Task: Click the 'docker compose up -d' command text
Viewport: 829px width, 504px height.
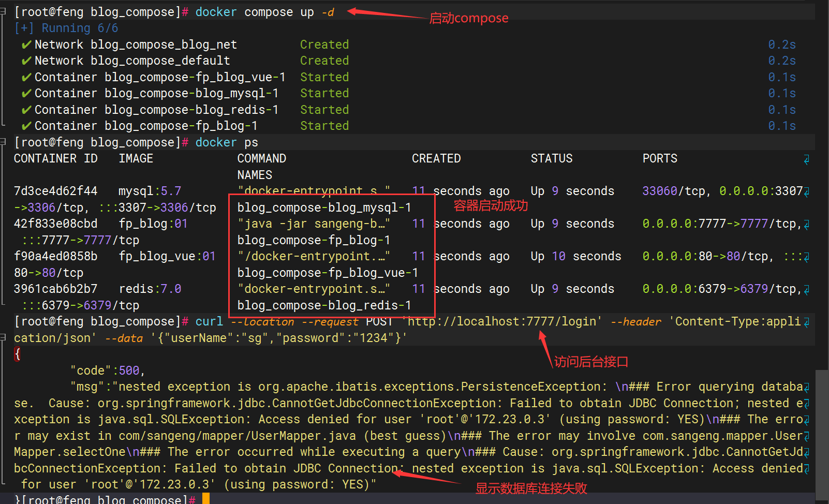Action: 264,12
